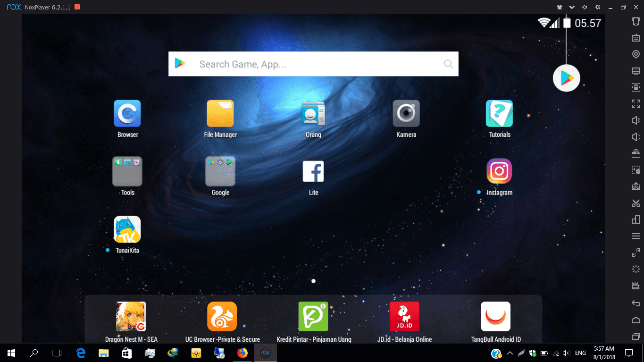
Task: Click the Add APK sidebar icon
Action: pos(636,186)
